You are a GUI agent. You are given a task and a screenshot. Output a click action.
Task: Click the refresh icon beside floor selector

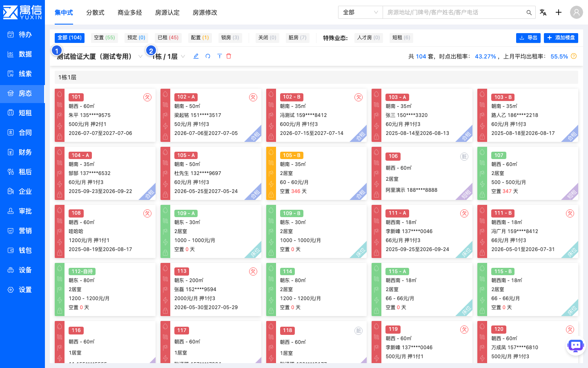(x=208, y=56)
